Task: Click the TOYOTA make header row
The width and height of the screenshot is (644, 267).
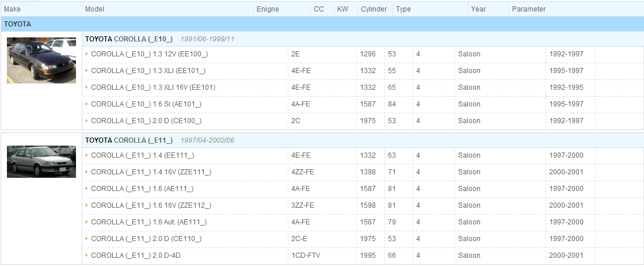Action: (322, 24)
